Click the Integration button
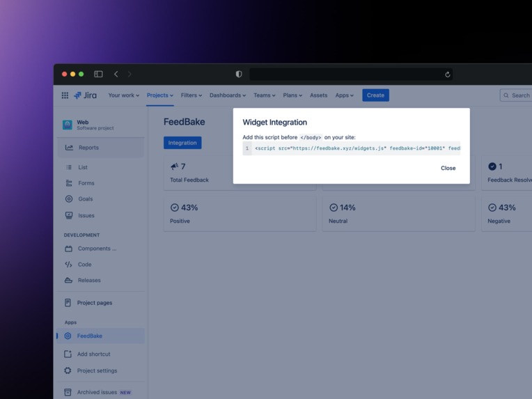The height and width of the screenshot is (399, 532). pos(182,143)
